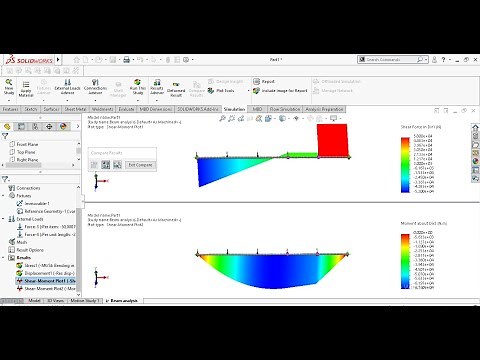480x360 pixels.
Task: Select Mesh in the study tree
Action: click(x=18, y=242)
